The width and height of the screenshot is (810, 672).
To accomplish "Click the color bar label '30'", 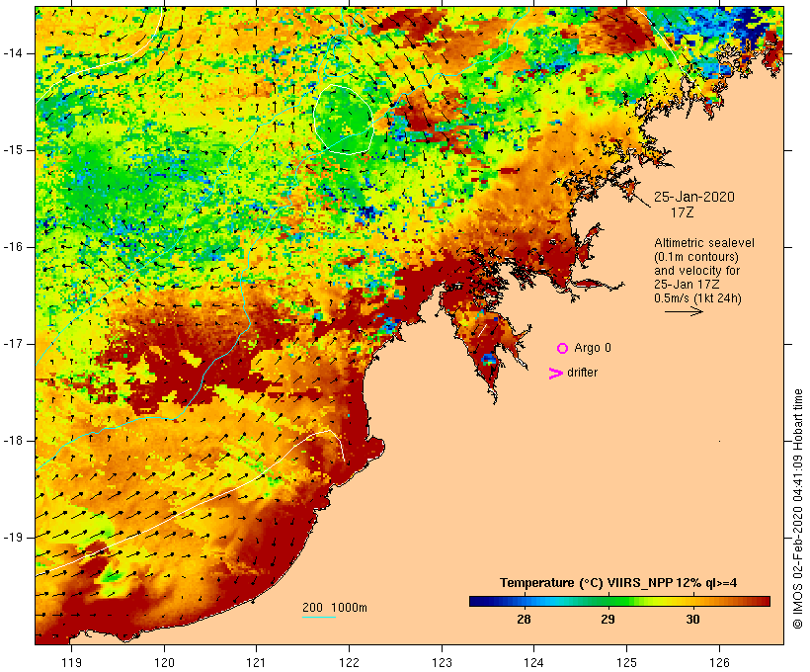I will pyautogui.click(x=692, y=620).
